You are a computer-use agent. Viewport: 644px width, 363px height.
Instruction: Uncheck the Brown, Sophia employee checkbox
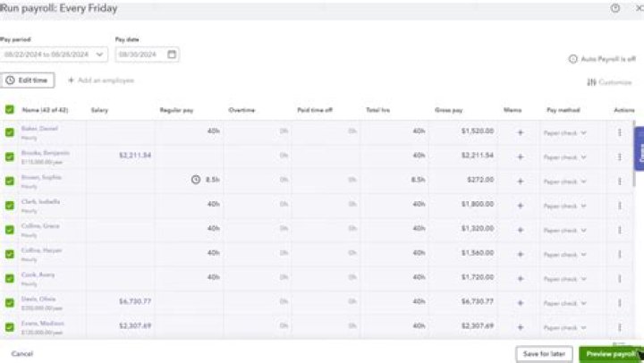pyautogui.click(x=10, y=181)
